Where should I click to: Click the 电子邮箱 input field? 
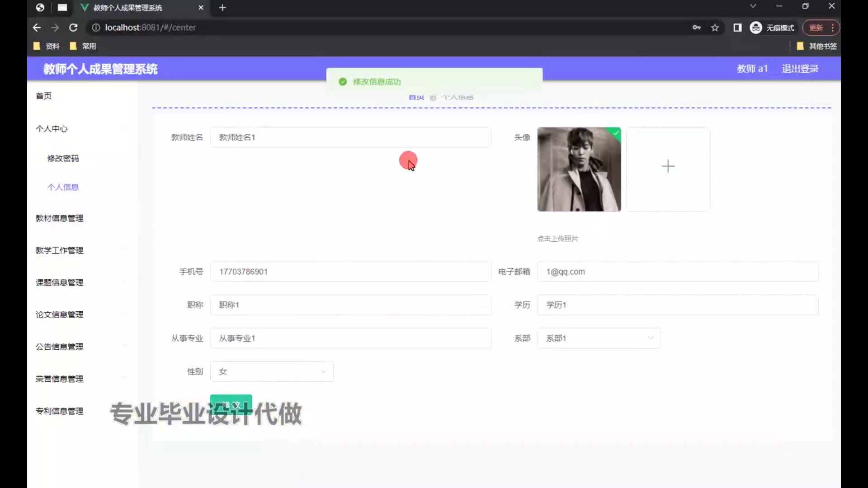[x=677, y=272]
